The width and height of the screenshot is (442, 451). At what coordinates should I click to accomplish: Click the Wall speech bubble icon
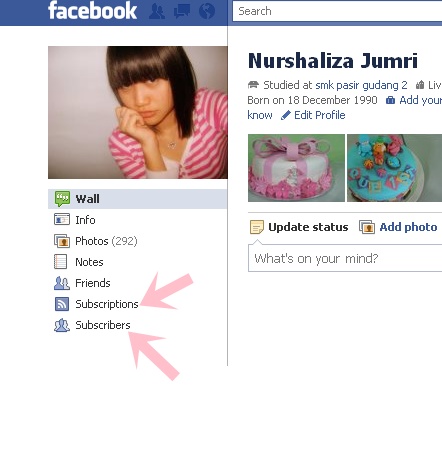click(62, 199)
